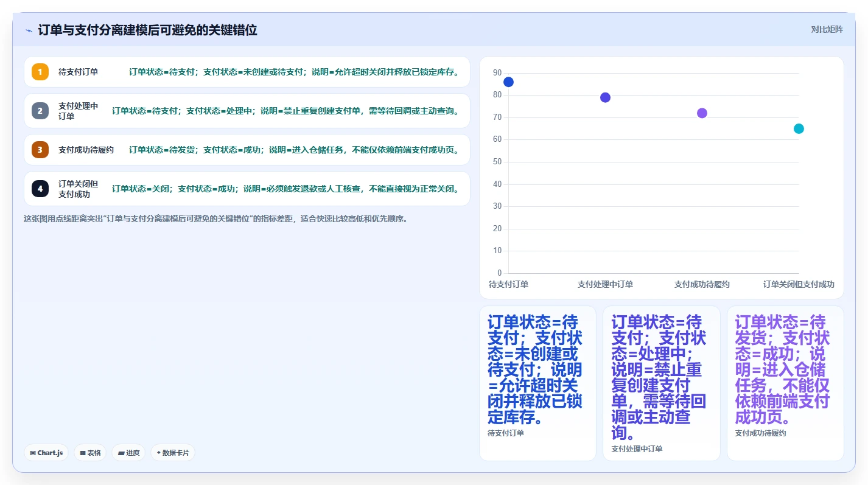The image size is (868, 485).
Task: Click the description mentioning 必须触发退款
Action: (x=286, y=189)
